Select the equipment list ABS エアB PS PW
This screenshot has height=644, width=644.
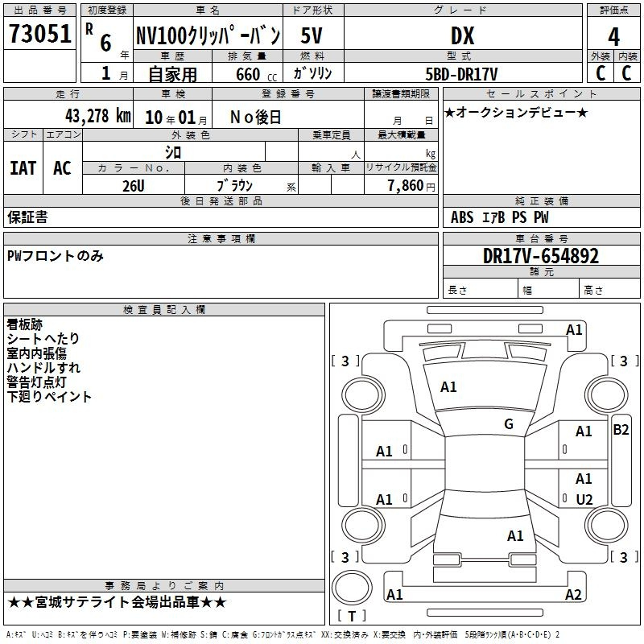(x=499, y=217)
